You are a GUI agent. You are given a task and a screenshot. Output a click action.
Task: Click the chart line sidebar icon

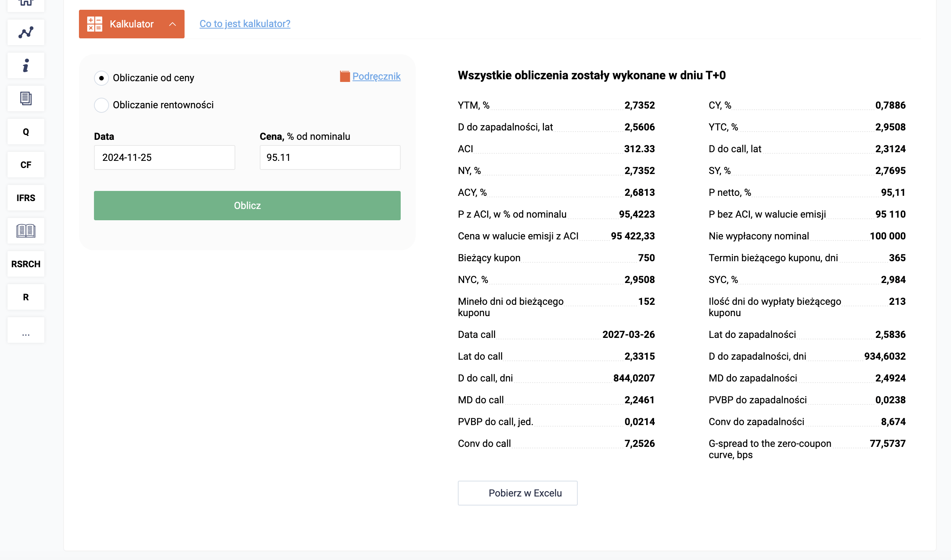(26, 32)
